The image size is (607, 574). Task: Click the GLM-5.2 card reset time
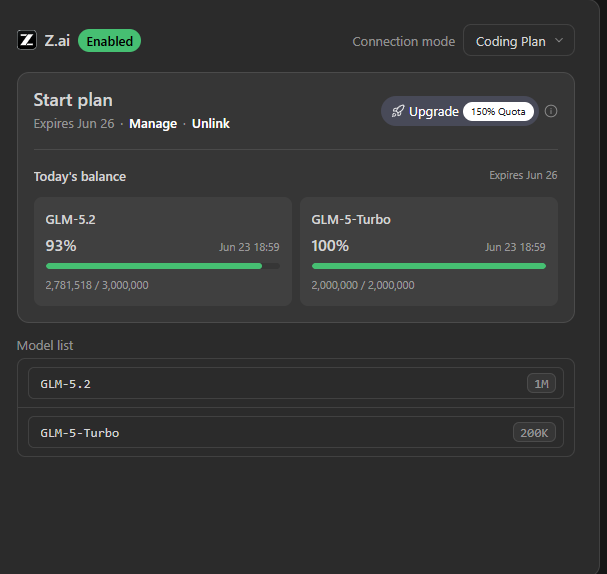(249, 247)
